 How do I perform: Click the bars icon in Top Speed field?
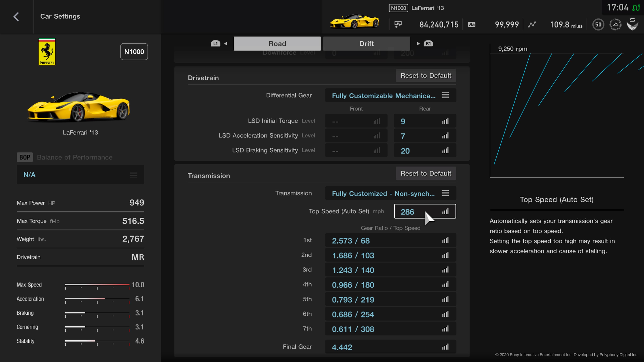click(x=445, y=211)
